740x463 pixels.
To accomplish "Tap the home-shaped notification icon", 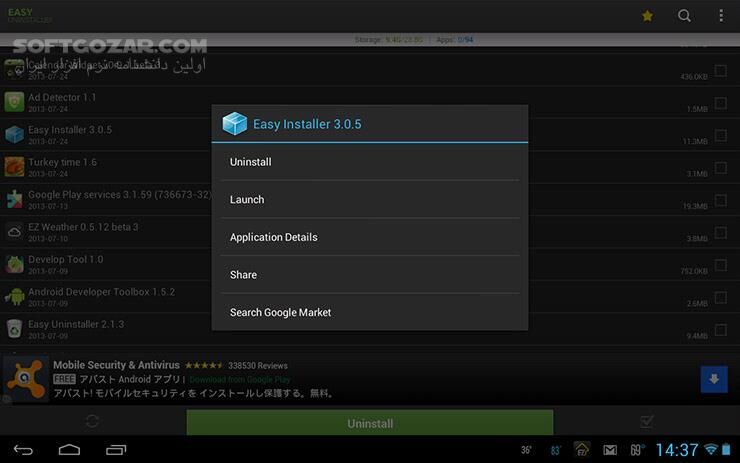I will [x=582, y=449].
